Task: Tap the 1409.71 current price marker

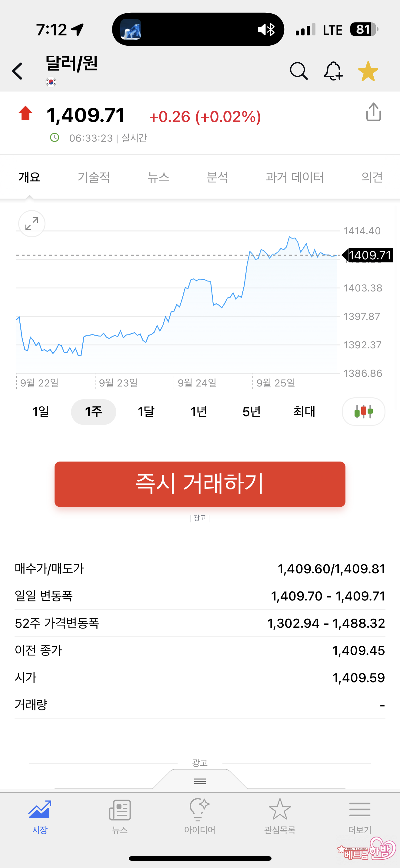Action: [x=369, y=255]
